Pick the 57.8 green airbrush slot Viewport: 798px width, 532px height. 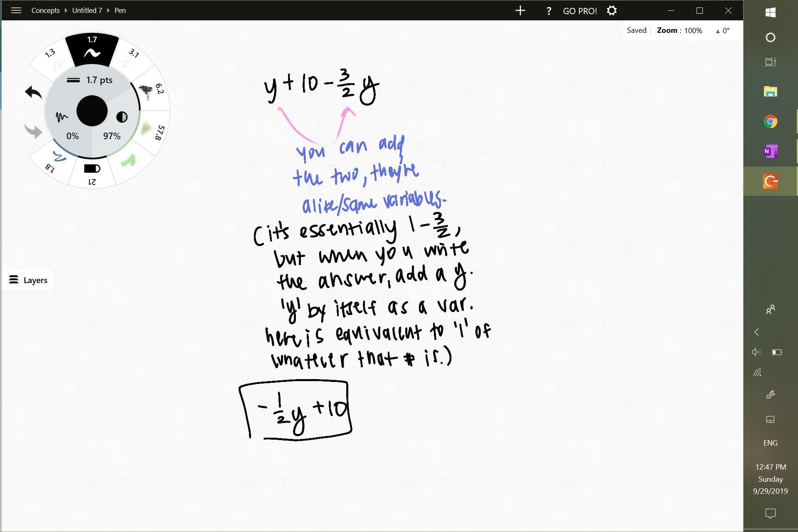152,131
